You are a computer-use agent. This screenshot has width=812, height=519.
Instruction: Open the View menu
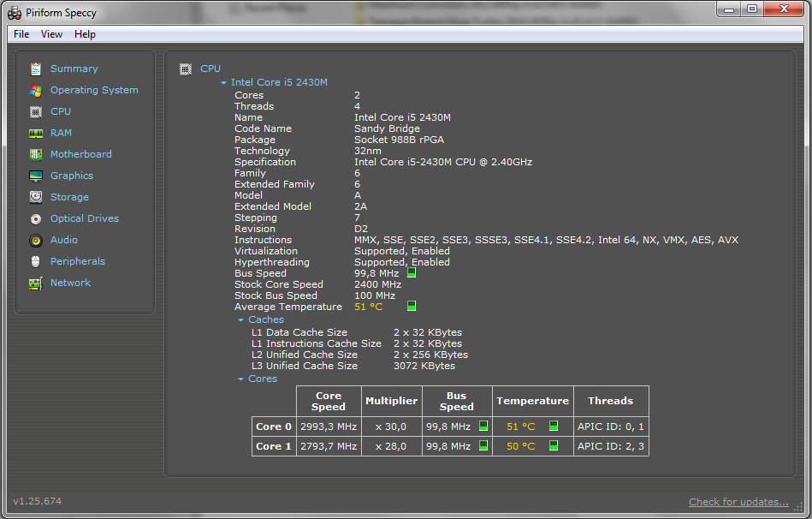point(52,34)
